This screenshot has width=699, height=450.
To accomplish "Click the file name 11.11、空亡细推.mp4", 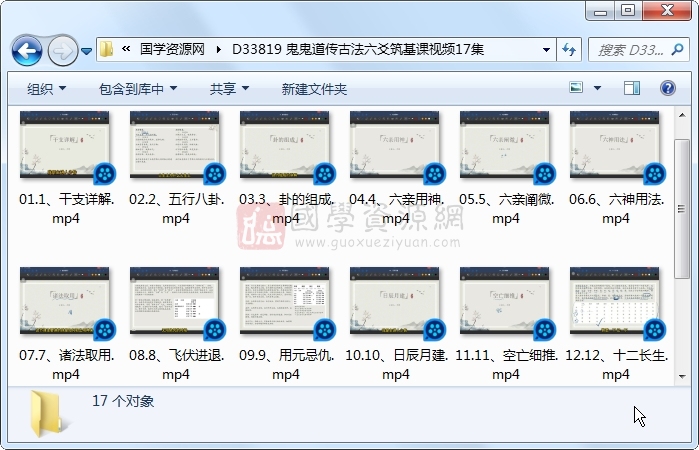I will coord(506,365).
